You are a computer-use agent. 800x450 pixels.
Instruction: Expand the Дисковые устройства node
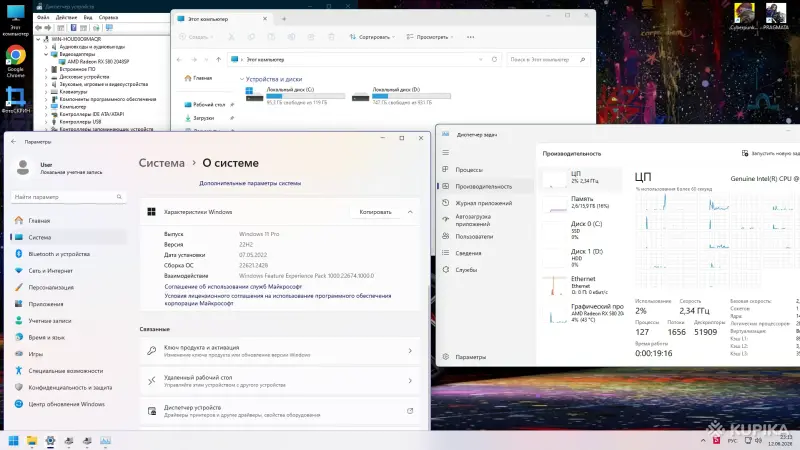click(46, 77)
